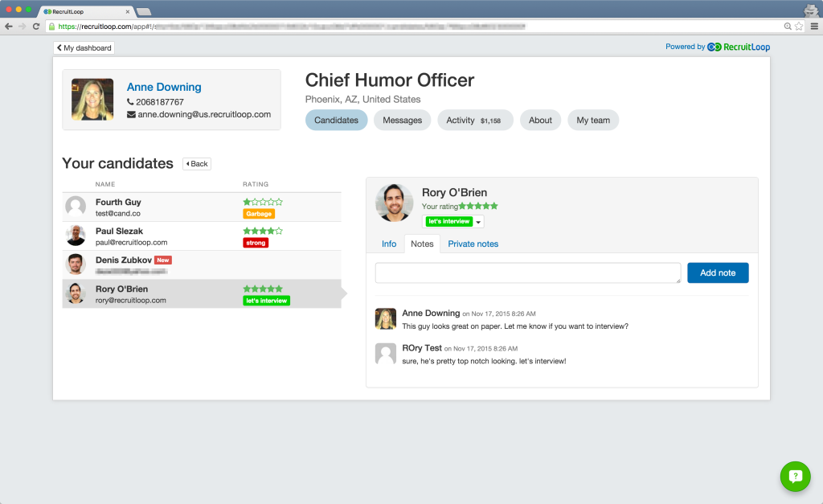Click the RecruitLoop logo at top right

point(739,47)
